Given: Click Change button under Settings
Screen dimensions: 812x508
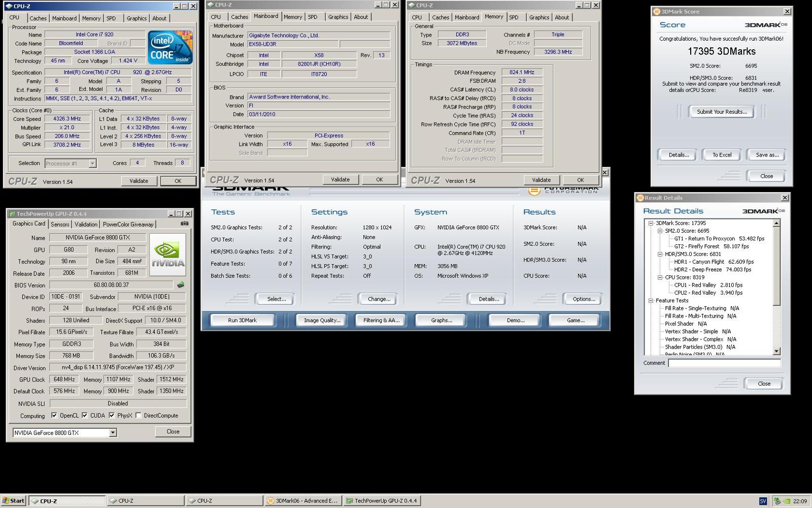Looking at the screenshot, I should click(379, 299).
